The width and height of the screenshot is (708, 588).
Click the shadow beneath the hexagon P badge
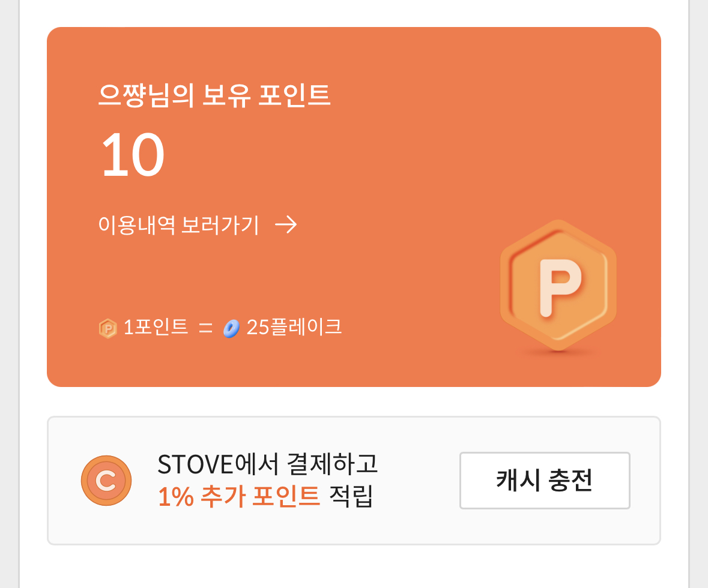pos(558,354)
